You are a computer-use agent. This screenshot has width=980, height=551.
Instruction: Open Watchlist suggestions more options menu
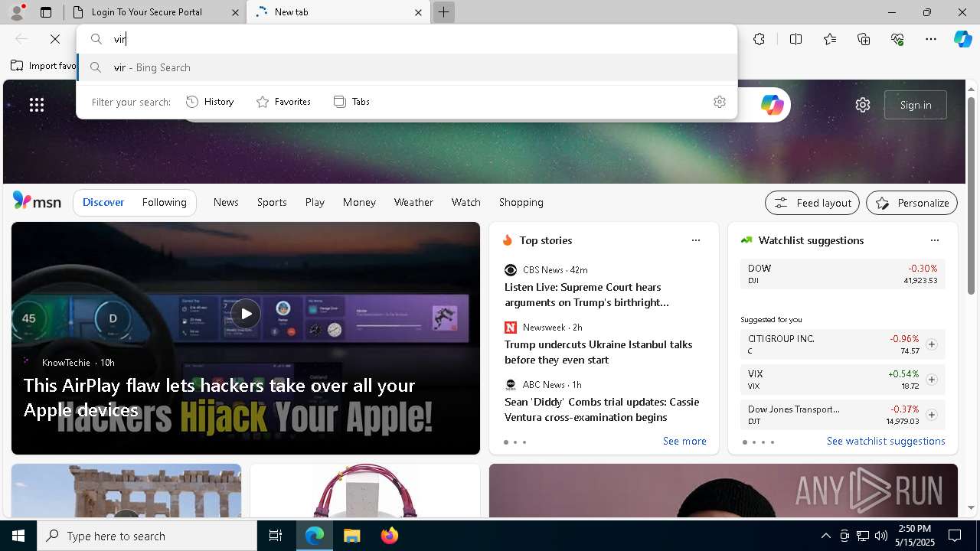[934, 240]
